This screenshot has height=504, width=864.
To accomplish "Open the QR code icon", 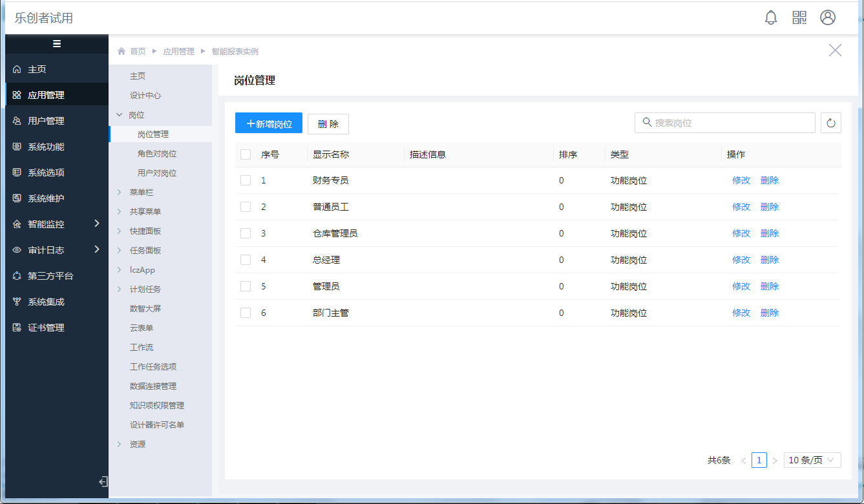I will [799, 18].
